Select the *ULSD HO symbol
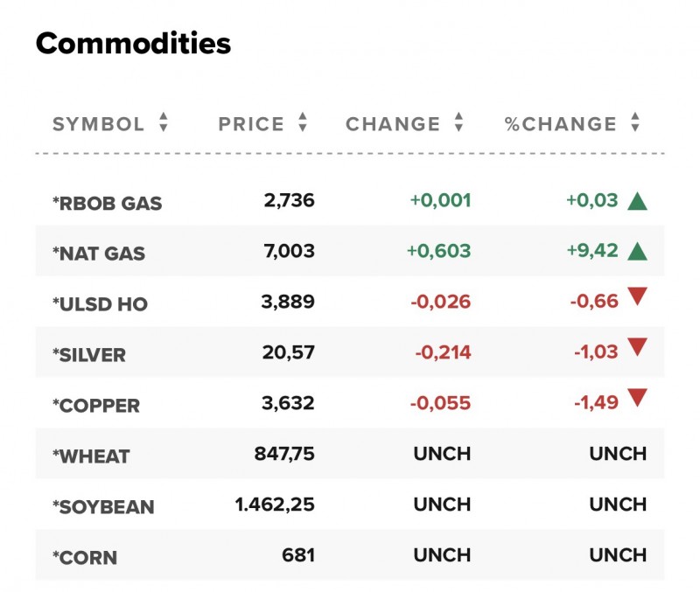700x592 pixels. pyautogui.click(x=100, y=304)
